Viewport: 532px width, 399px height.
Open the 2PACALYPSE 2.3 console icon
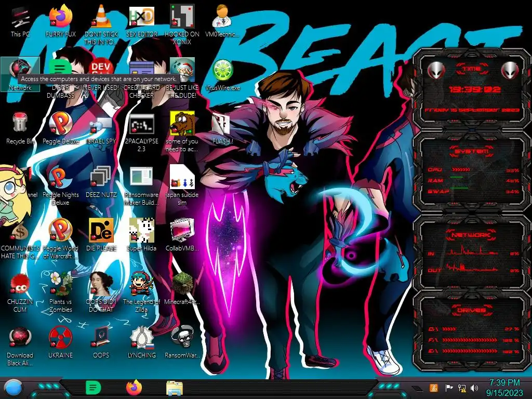(x=142, y=132)
